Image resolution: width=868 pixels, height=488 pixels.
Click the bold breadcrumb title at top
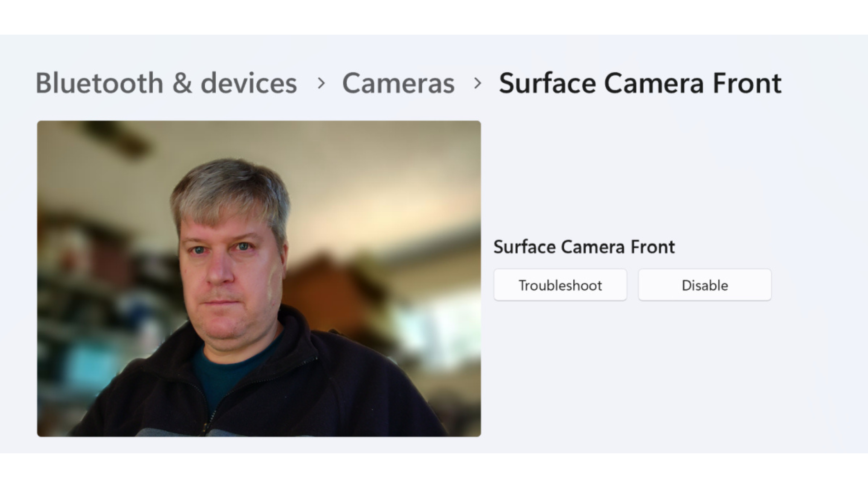[640, 83]
